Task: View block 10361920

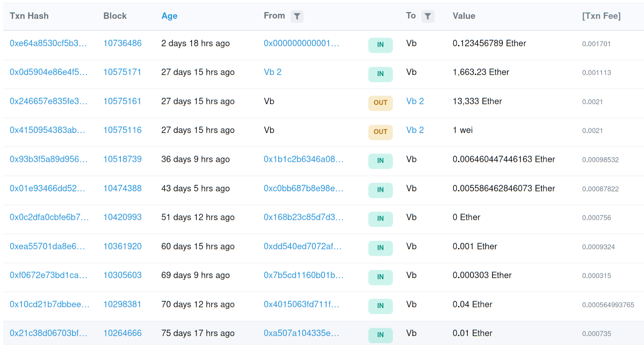Action: click(122, 246)
